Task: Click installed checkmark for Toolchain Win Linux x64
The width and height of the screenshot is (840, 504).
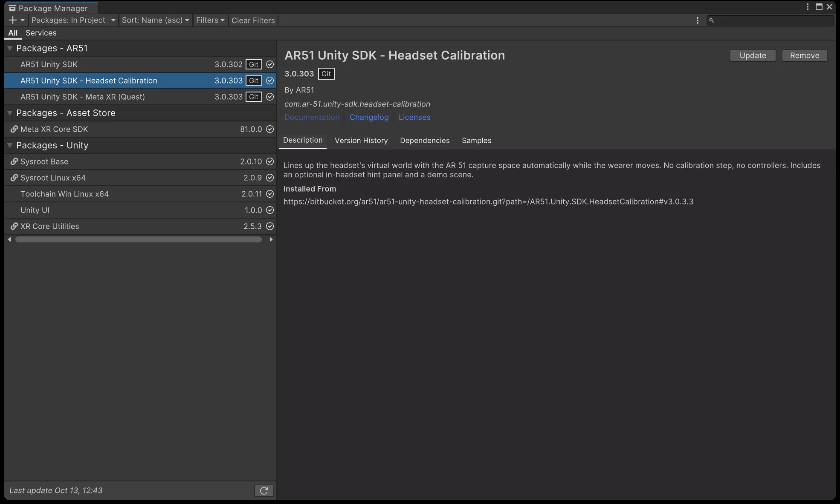Action: click(x=270, y=194)
